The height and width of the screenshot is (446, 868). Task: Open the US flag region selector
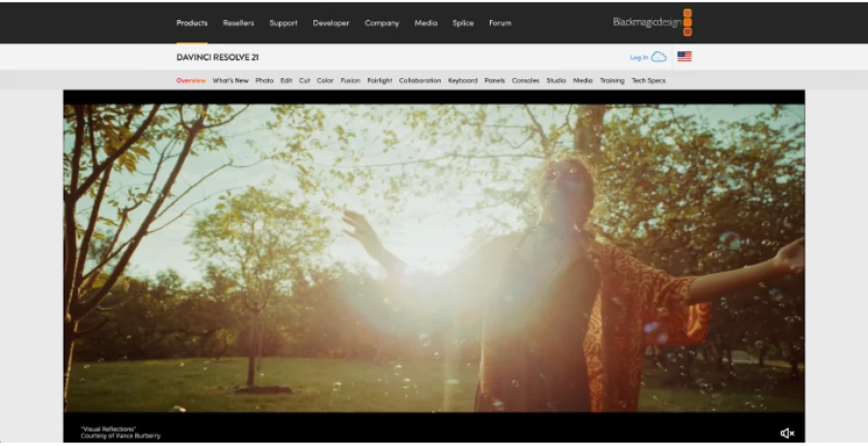pyautogui.click(x=684, y=57)
